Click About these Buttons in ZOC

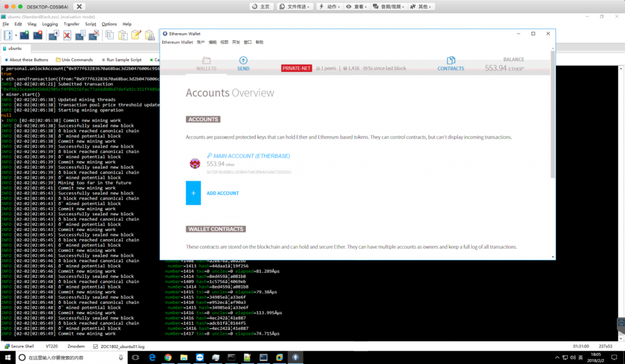pyautogui.click(x=26, y=60)
